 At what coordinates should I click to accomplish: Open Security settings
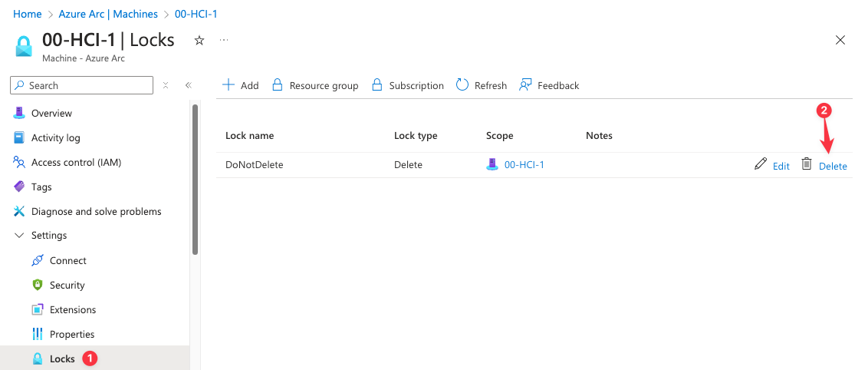(67, 286)
